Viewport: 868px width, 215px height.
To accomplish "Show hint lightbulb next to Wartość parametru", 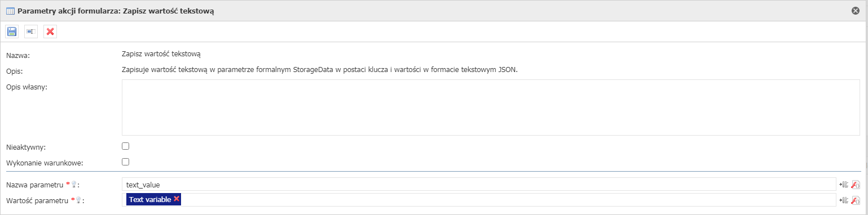I will (79, 200).
